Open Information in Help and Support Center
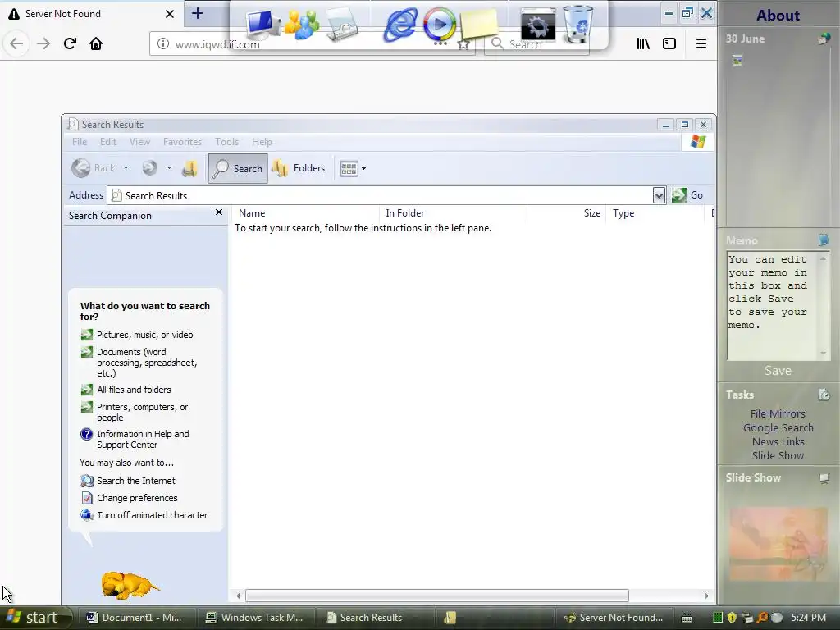The image size is (840, 630). (135, 440)
